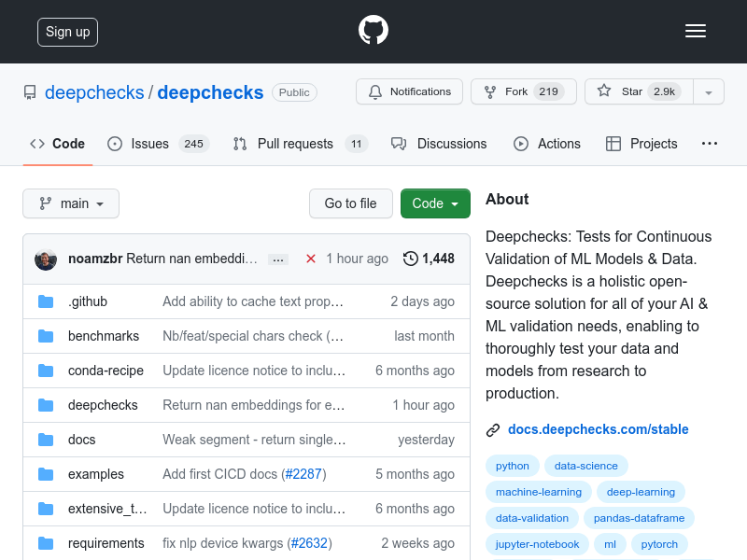
Task: Open 'Nb/feat/special chars check' commit
Action: [253, 336]
